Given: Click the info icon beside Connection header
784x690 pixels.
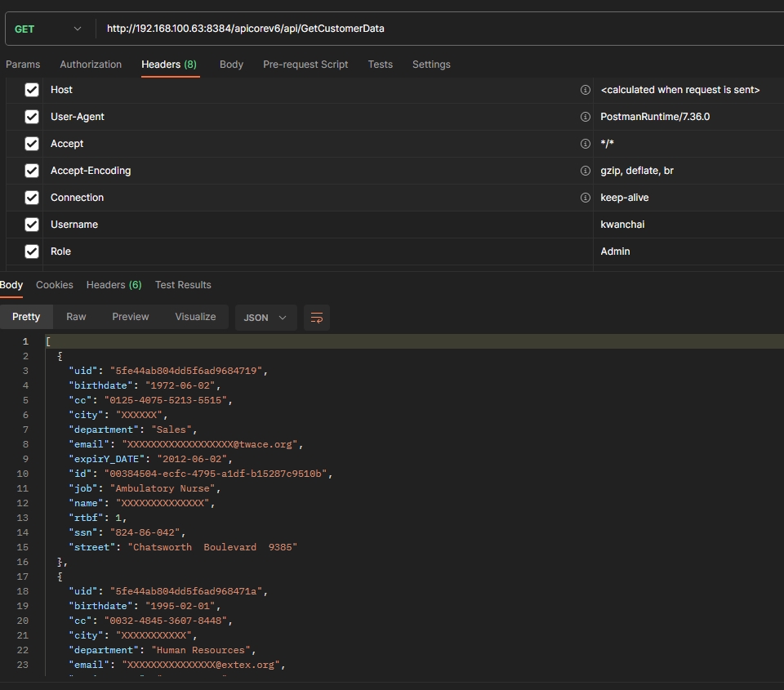Looking at the screenshot, I should (x=585, y=198).
